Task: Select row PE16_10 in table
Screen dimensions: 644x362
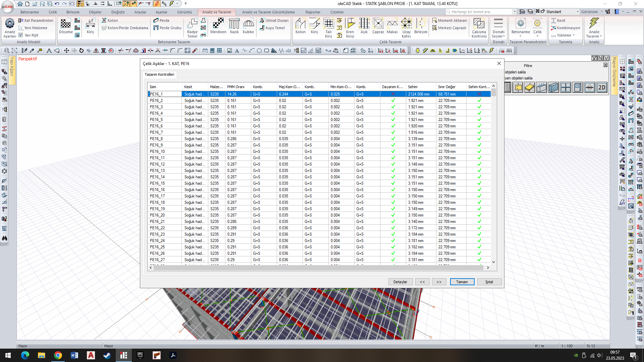Action: pos(319,152)
